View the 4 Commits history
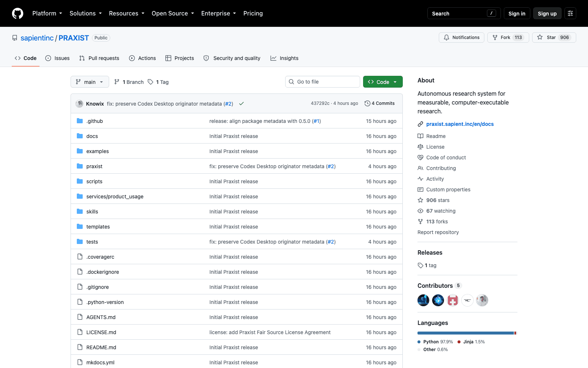Viewport: 588px width, 368px height. [380, 103]
